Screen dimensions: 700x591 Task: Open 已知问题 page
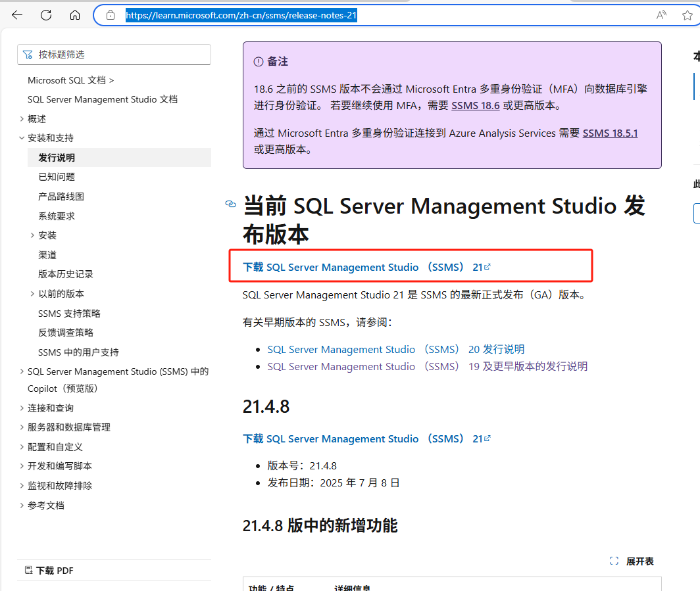pyautogui.click(x=57, y=177)
